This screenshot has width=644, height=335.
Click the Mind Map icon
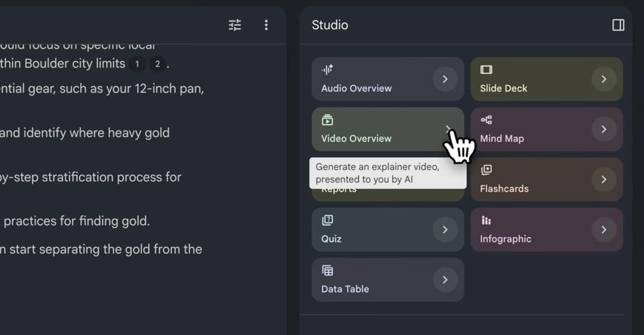point(486,120)
